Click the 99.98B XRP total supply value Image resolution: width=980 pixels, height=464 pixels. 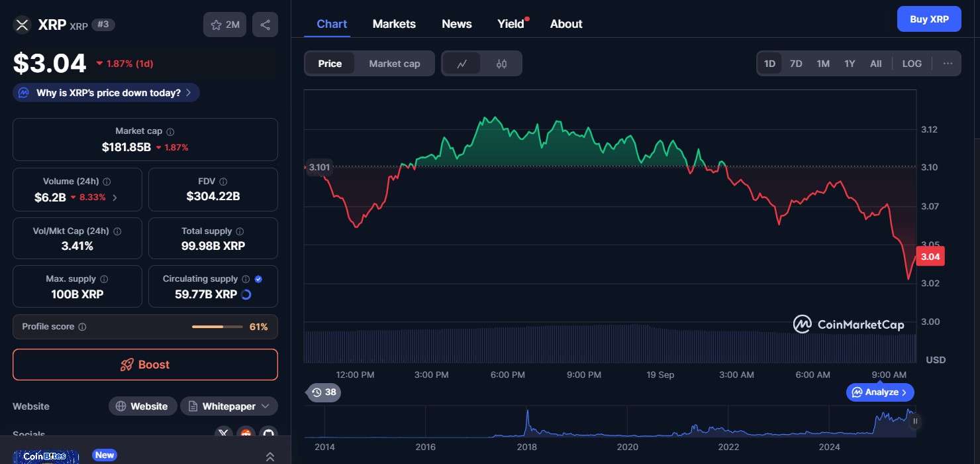coord(213,246)
